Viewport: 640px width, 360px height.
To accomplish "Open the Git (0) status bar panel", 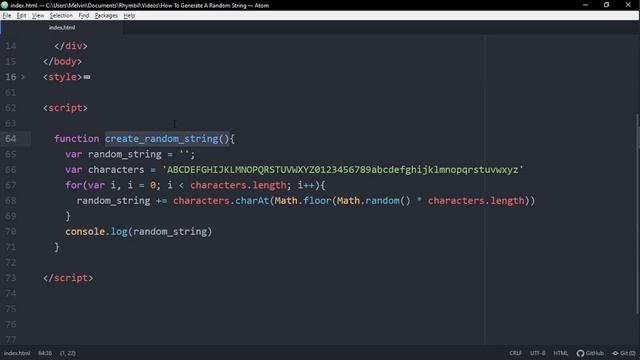I will click(624, 353).
